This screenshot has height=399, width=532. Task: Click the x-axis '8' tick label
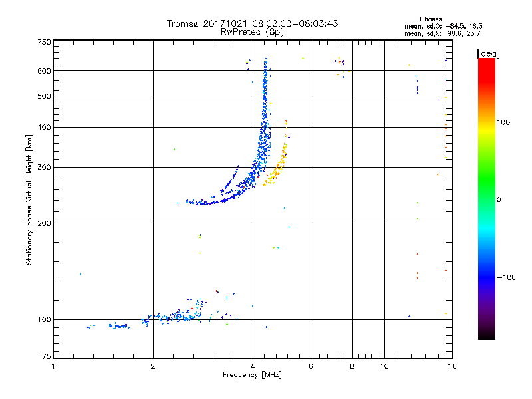point(352,366)
